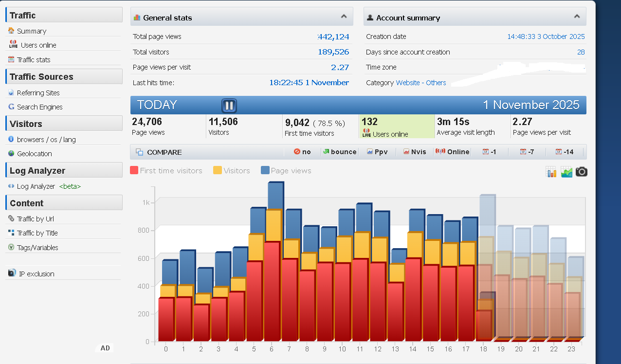
Task: Click the pause button beside TODAY
Action: pyautogui.click(x=229, y=105)
